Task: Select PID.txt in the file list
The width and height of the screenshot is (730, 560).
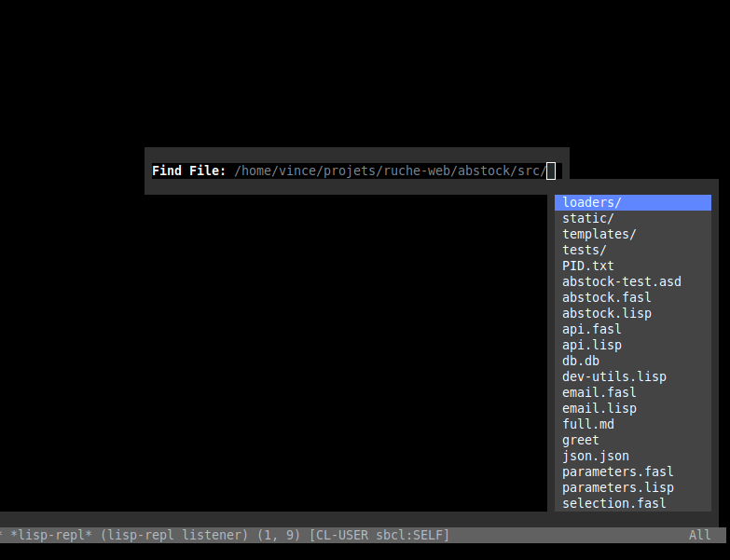Action: 588,266
